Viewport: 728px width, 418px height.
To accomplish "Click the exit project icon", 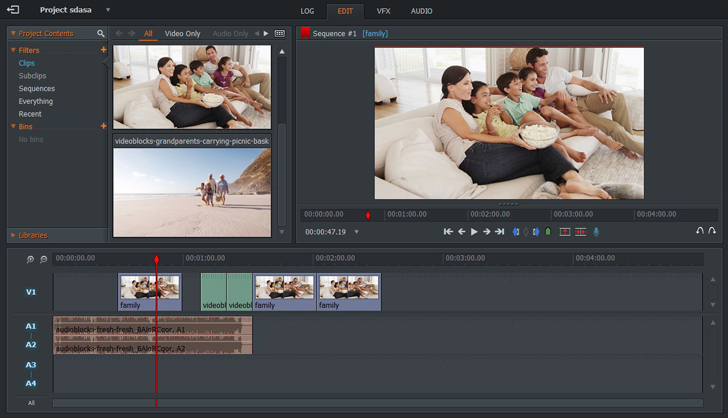I will [x=13, y=10].
